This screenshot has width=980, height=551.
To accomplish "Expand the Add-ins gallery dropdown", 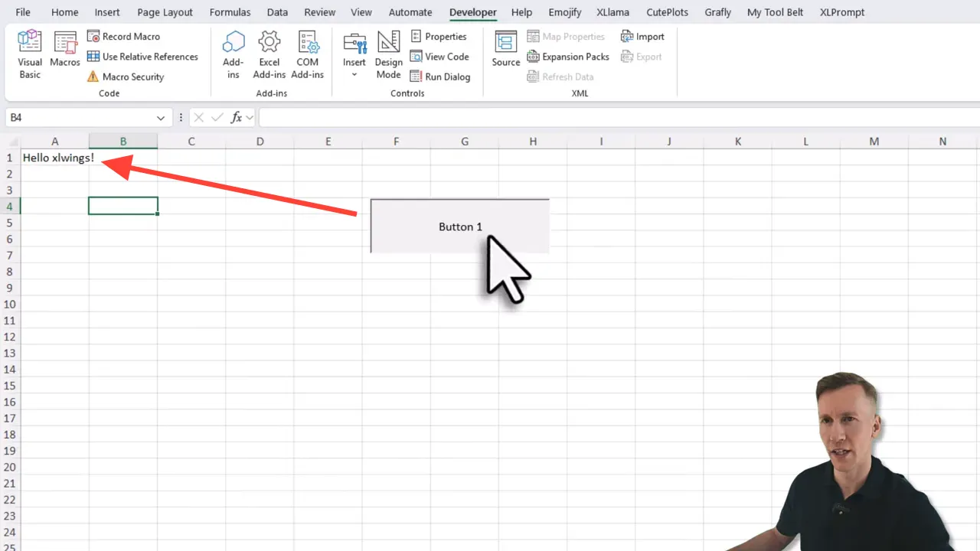I will [x=233, y=54].
